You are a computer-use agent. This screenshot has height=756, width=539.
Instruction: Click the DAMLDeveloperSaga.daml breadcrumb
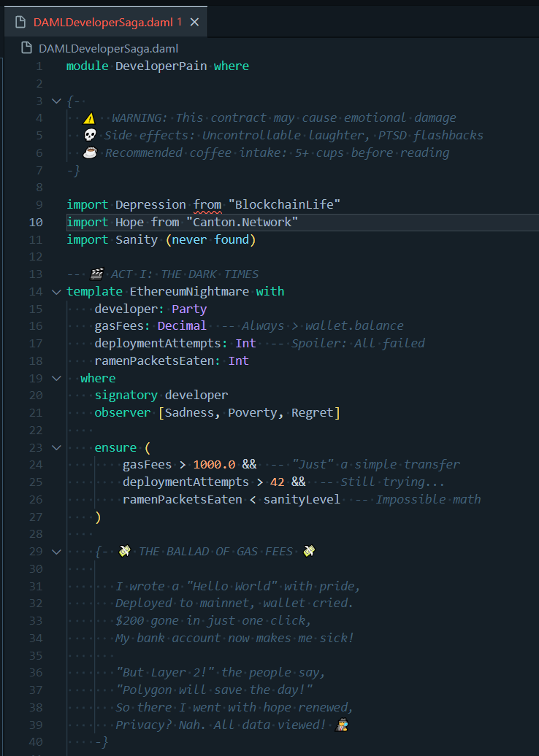[108, 49]
